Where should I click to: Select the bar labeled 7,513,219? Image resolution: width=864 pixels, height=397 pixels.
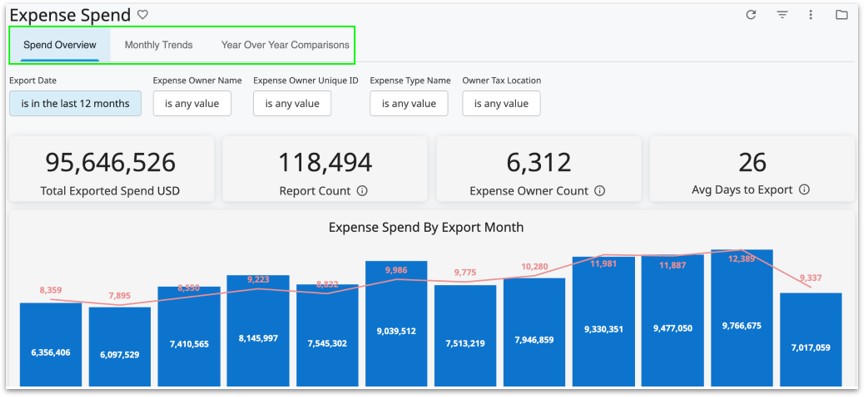tap(465, 336)
